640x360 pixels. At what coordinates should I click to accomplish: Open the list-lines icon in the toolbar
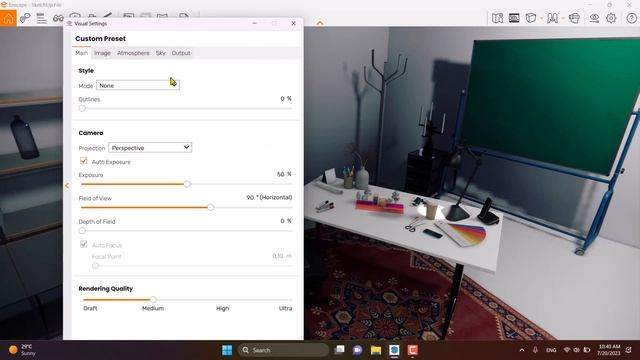click(41, 18)
